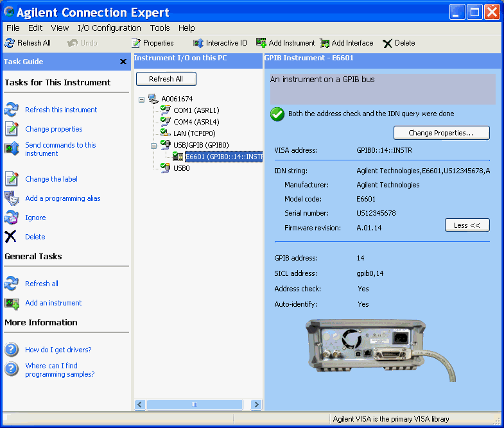Click Less << to hide details

tap(467, 225)
